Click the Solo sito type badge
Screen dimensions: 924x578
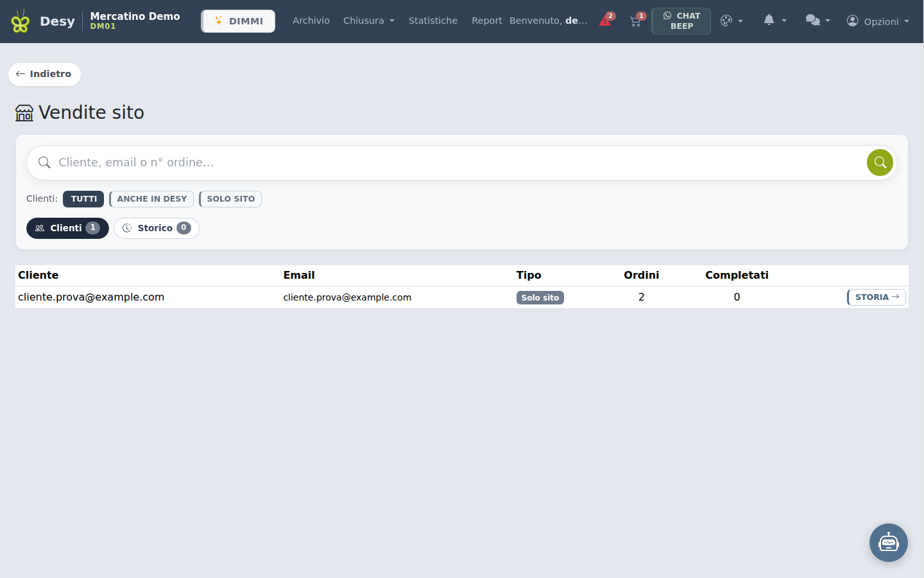(x=540, y=298)
